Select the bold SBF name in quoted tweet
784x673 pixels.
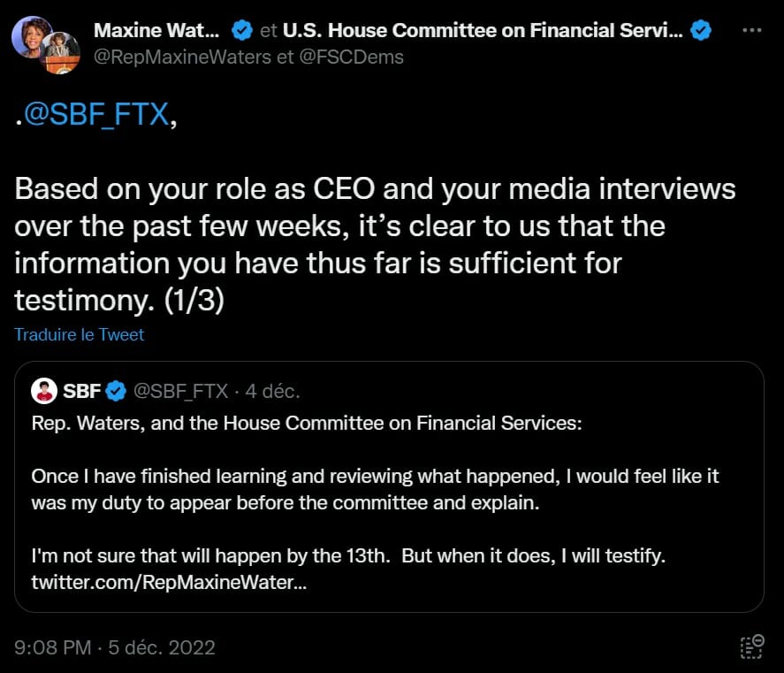coord(82,390)
